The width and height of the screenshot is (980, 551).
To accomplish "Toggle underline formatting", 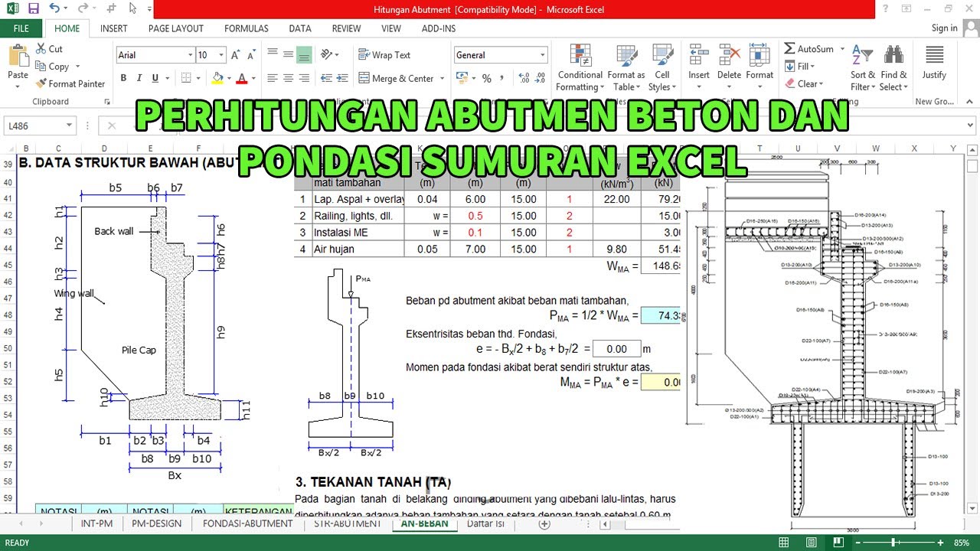I will point(155,78).
